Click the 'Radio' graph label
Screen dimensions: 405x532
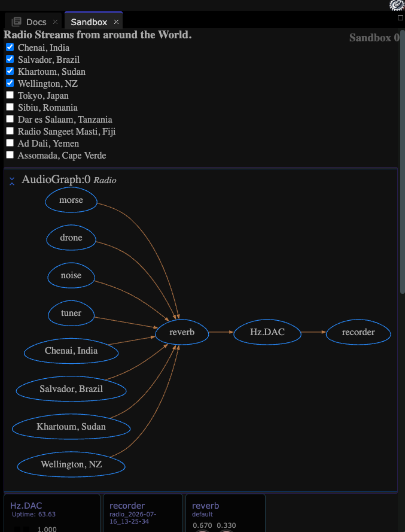tap(105, 180)
